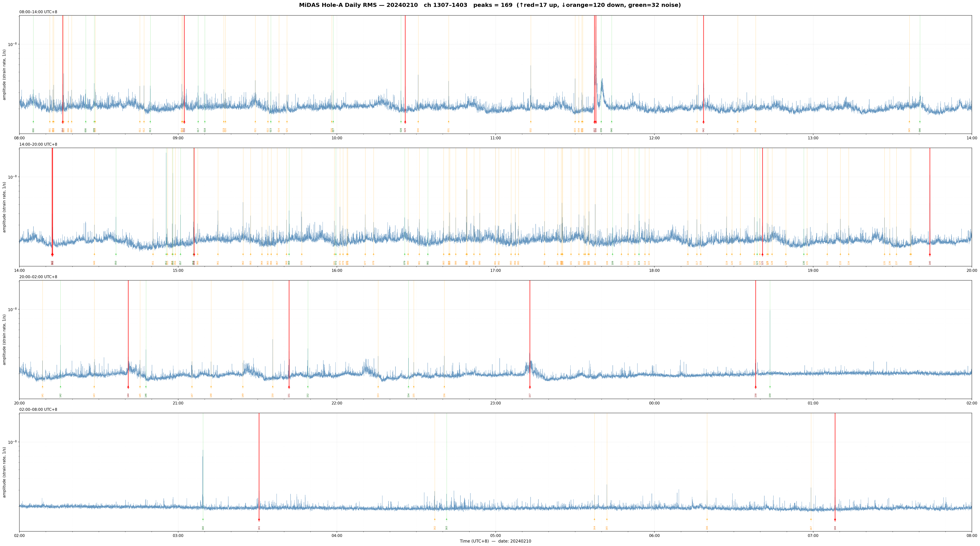Click the red peak marker above label 158
Screen dimensions: 980x546
pos(755,387)
